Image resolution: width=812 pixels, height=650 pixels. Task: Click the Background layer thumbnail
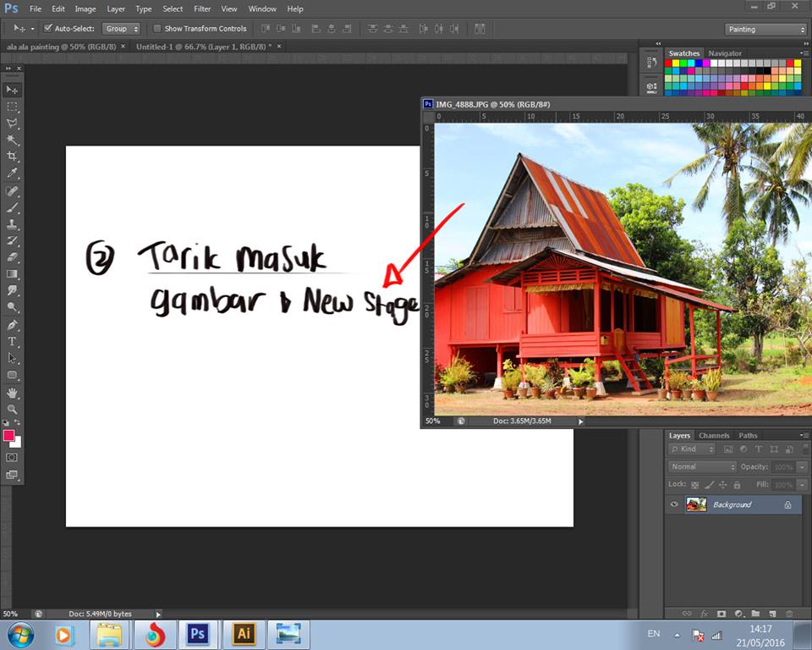click(696, 504)
